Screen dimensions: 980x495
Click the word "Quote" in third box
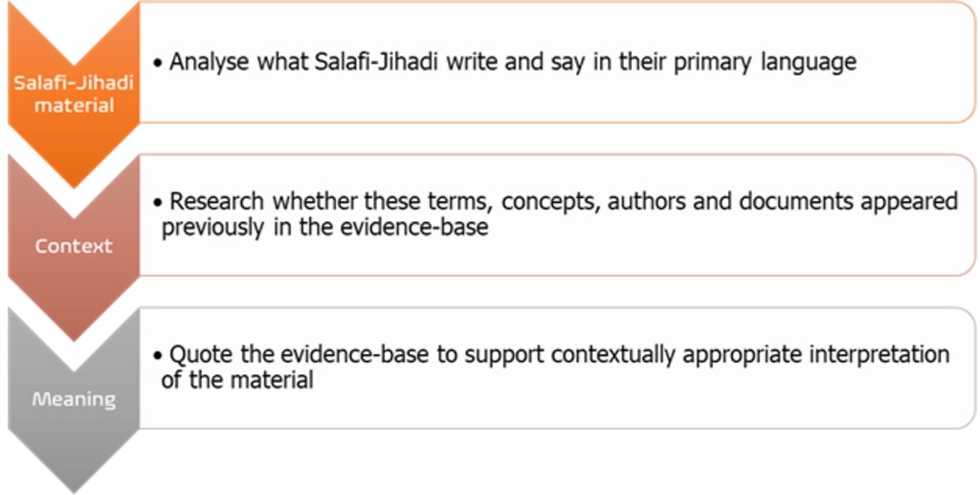(x=196, y=354)
